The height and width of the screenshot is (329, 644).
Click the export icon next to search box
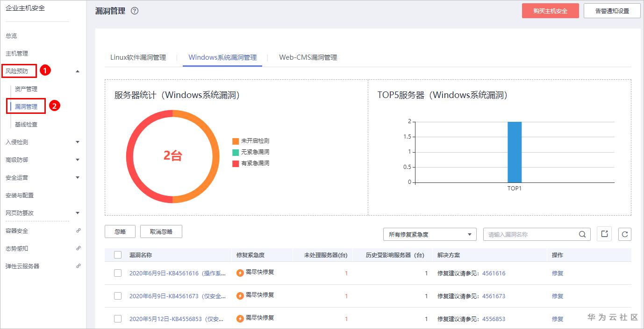click(604, 234)
